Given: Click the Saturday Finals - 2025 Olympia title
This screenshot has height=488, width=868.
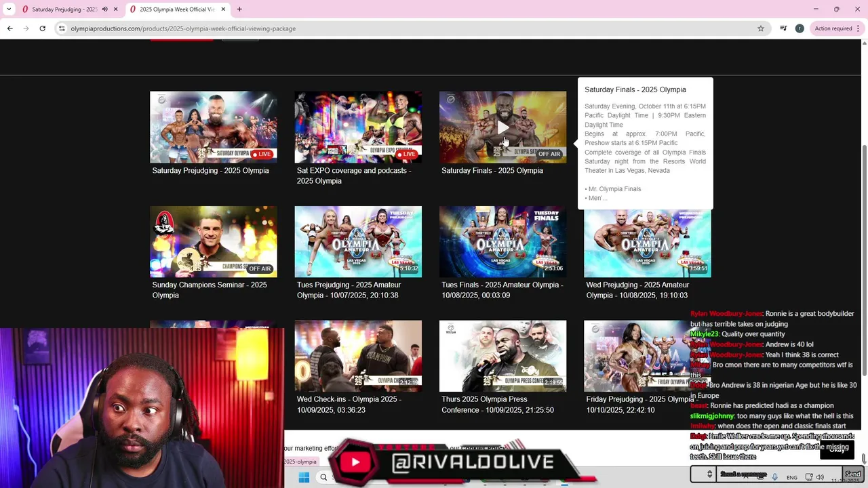Looking at the screenshot, I should pos(492,171).
